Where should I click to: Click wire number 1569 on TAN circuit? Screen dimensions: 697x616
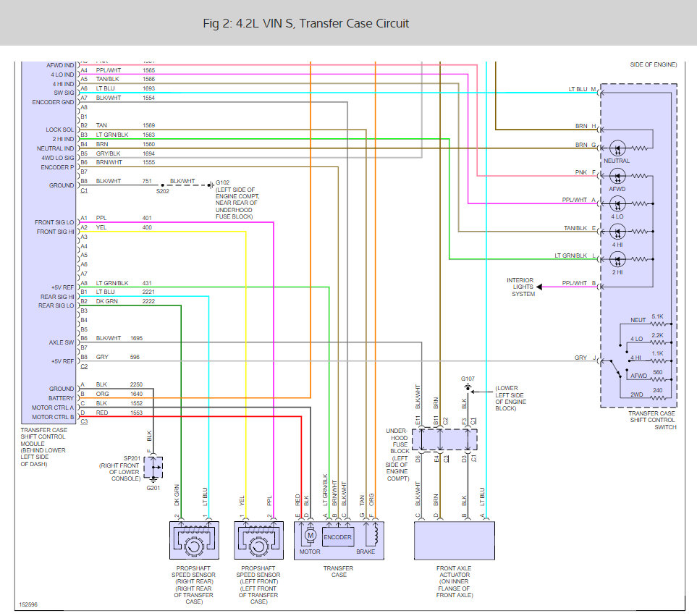point(149,125)
